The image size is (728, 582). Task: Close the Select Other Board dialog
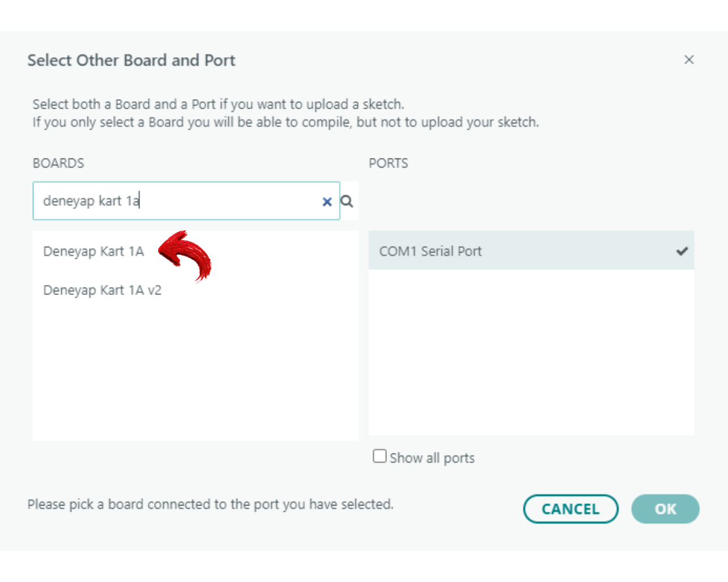[x=689, y=59]
